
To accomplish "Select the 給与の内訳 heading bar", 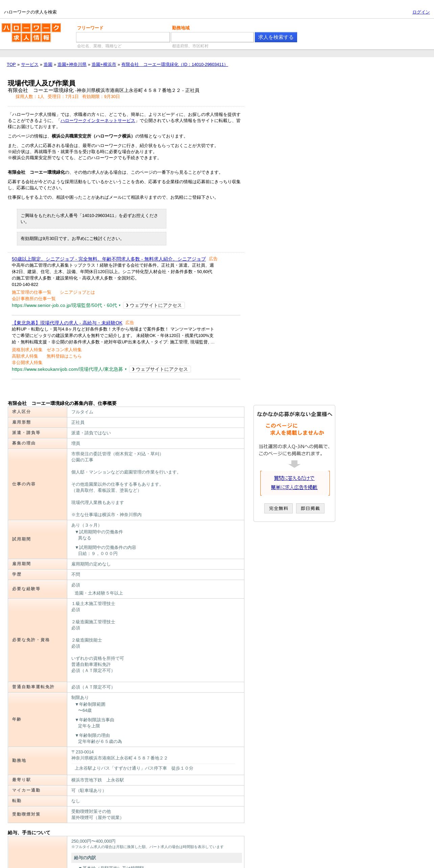I will click(x=156, y=858).
